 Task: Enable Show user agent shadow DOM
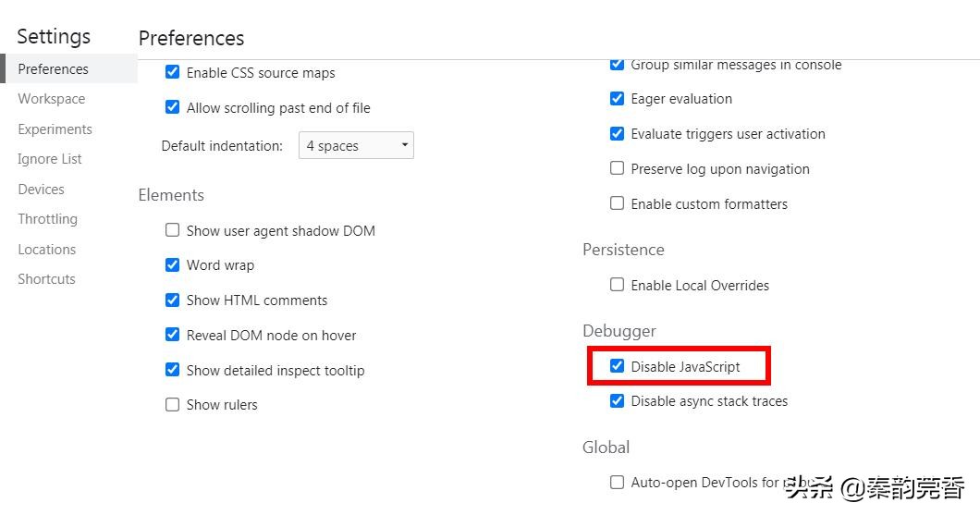coord(172,230)
